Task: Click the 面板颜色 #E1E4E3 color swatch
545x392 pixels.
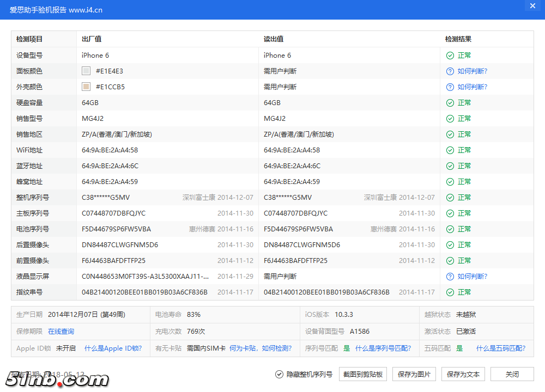Action: point(86,71)
